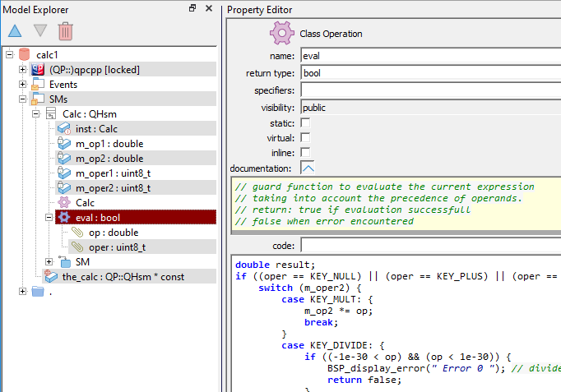Click the gray move-down arrow icon
This screenshot has width=561, height=392.
click(x=39, y=31)
